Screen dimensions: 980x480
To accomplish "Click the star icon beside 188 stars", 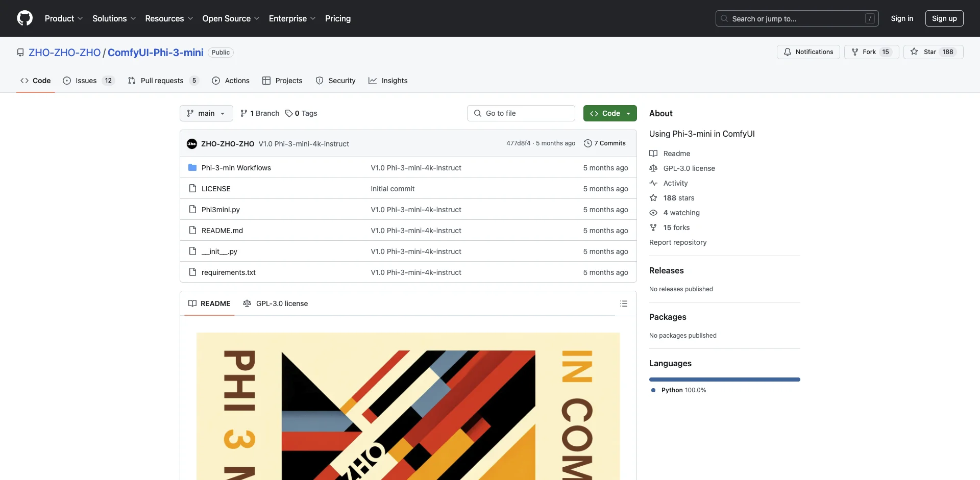I will point(653,198).
